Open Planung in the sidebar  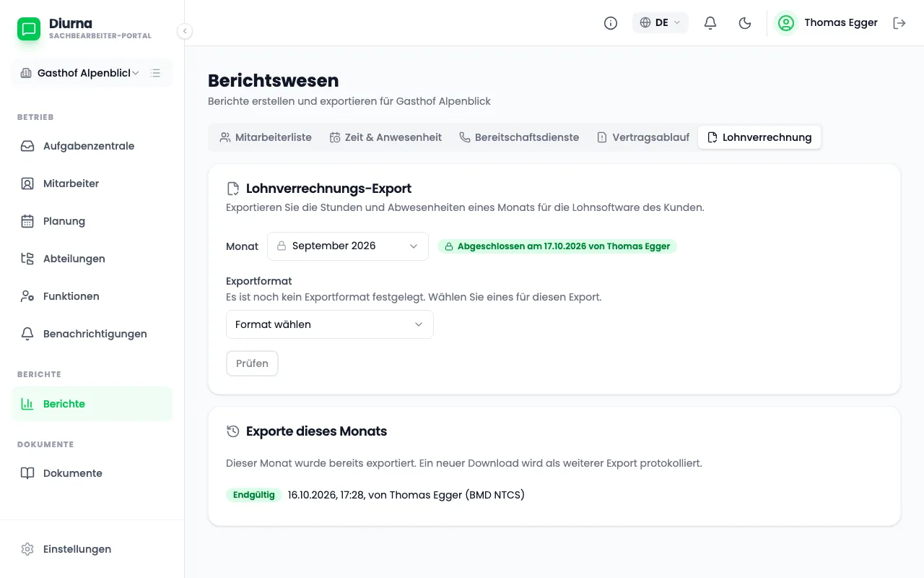(92, 221)
